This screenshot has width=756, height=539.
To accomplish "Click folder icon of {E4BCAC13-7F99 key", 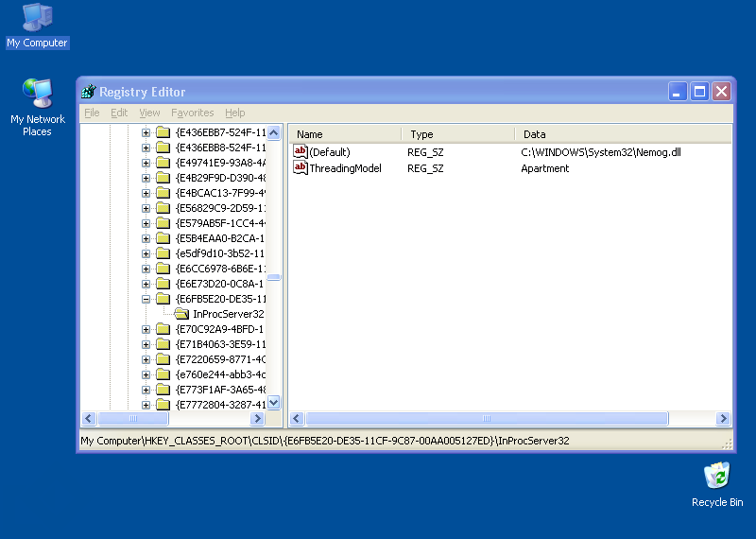I will [x=163, y=193].
